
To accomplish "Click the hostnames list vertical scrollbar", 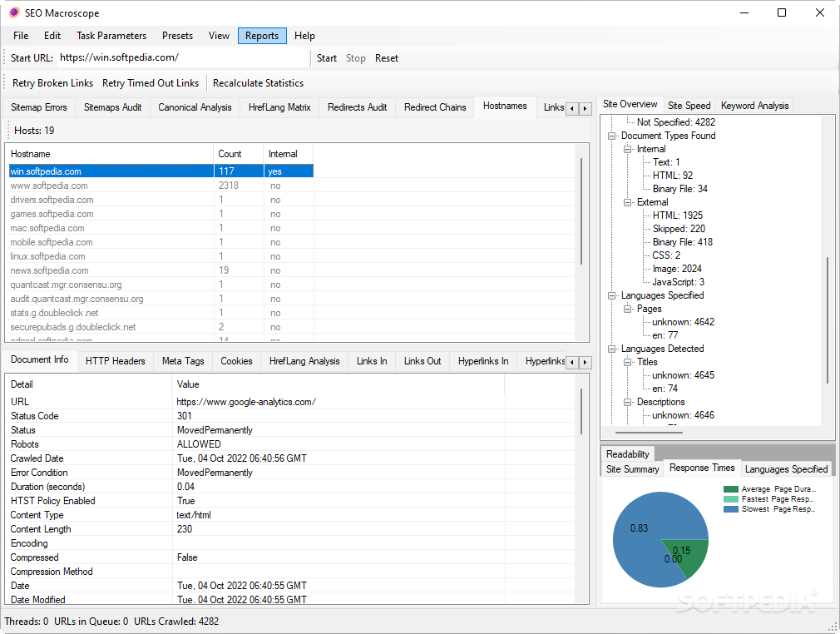I will coord(581,211).
